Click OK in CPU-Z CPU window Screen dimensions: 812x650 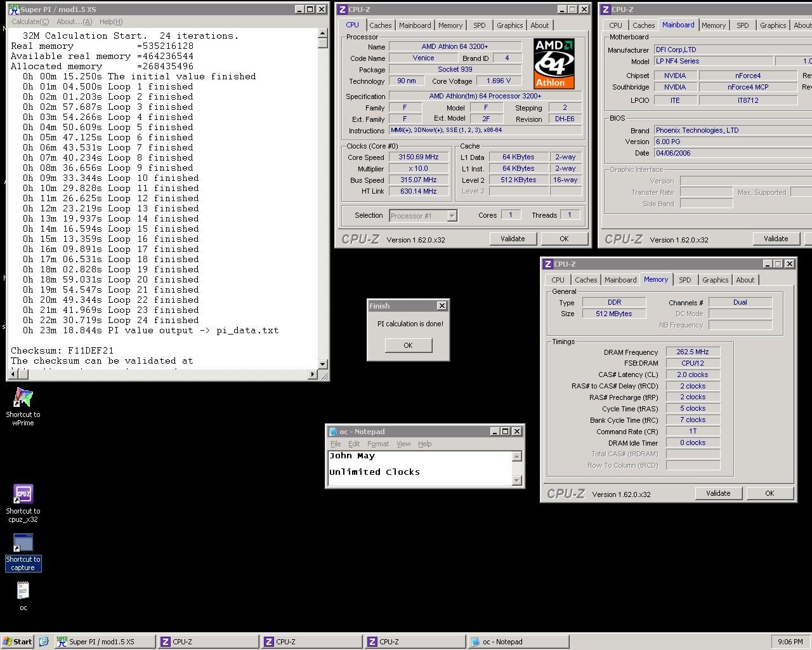point(564,239)
